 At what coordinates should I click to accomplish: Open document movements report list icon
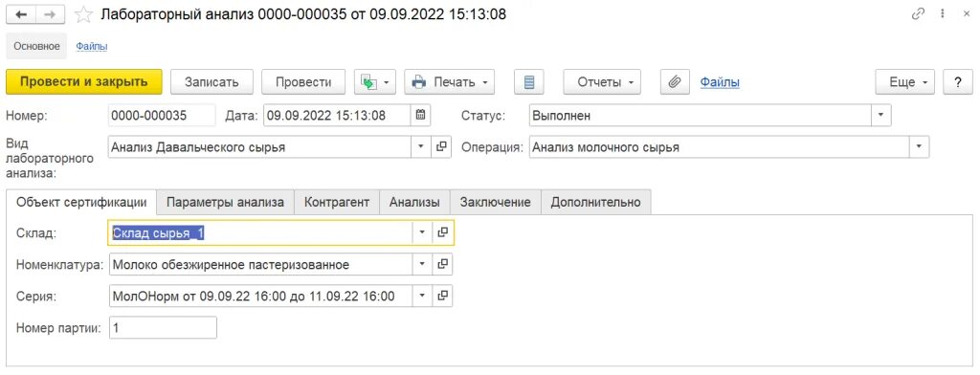click(x=528, y=82)
